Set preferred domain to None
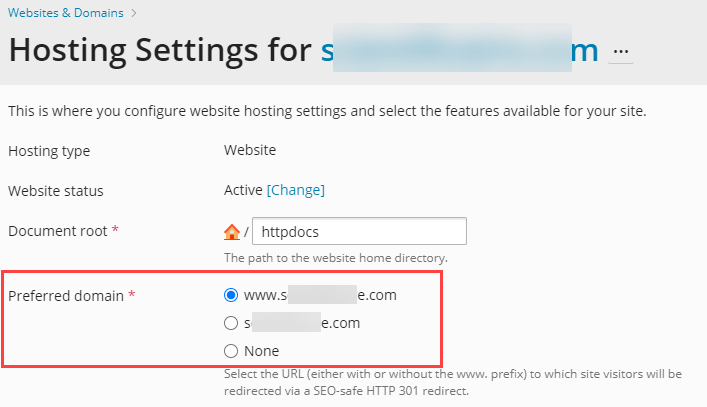The height and width of the screenshot is (407, 707). (231, 351)
